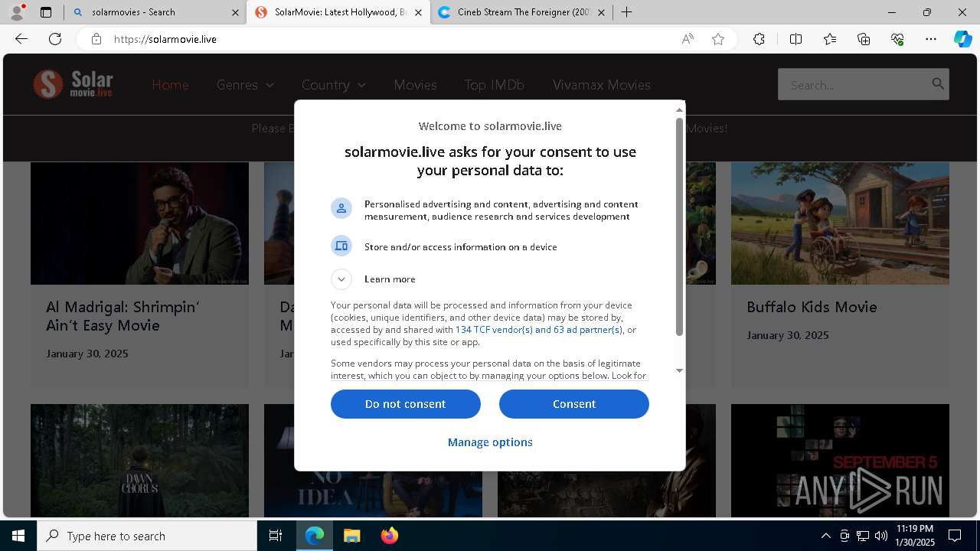
Task: Open the notification center icon
Action: [955, 536]
